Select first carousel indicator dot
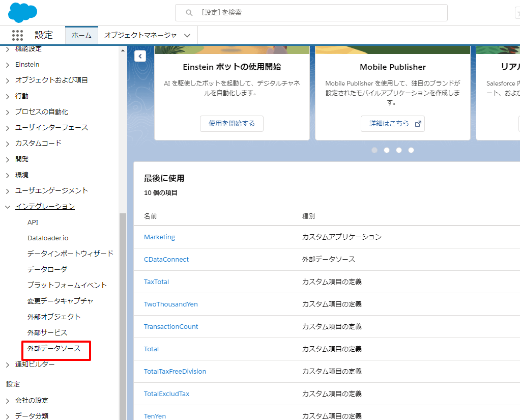 [x=374, y=150]
